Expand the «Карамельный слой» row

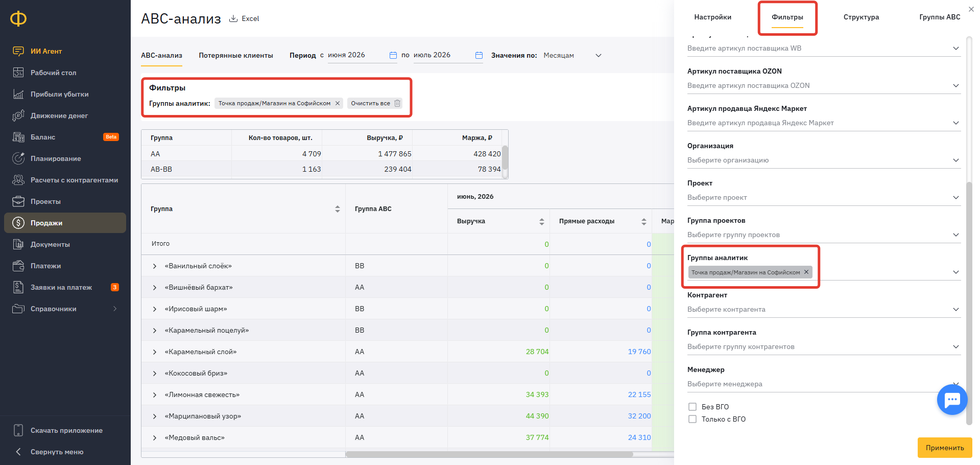coord(155,352)
